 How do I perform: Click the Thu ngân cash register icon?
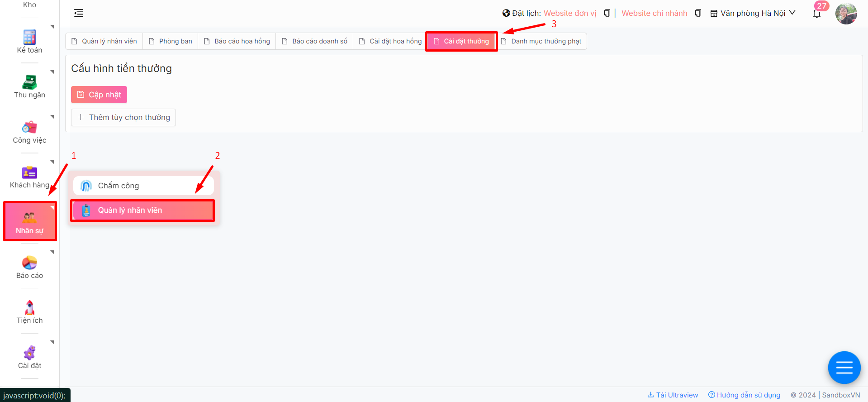[x=29, y=82]
